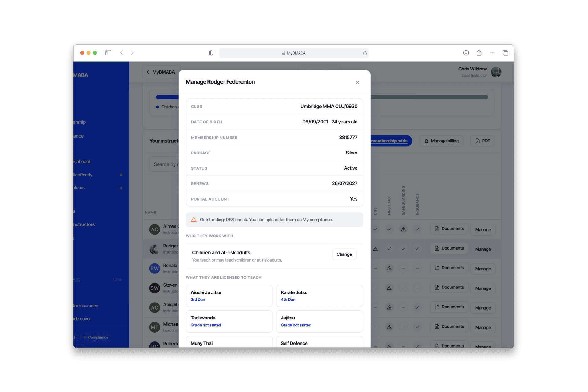Show Safari downloads
588x392 pixels.
click(x=466, y=53)
